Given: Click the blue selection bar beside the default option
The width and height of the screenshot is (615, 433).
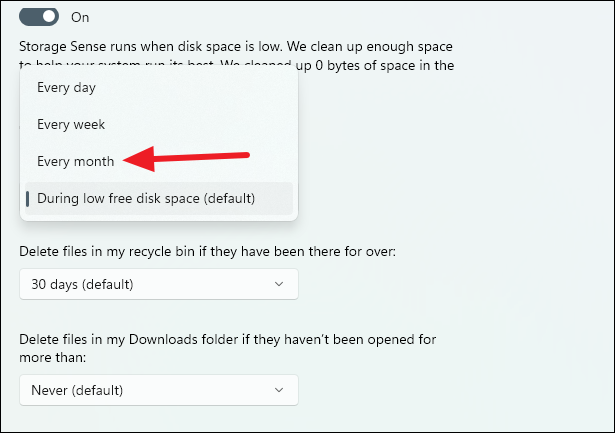Looking at the screenshot, I should point(28,198).
